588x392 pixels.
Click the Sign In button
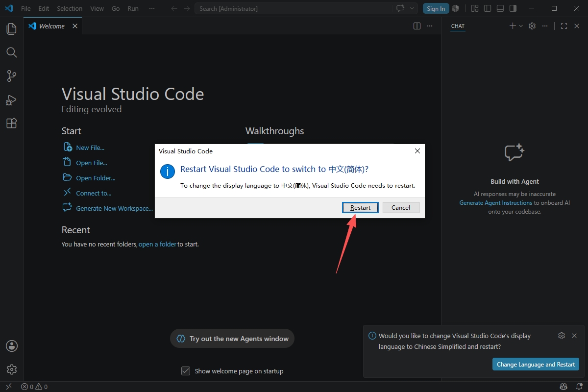[436, 8]
